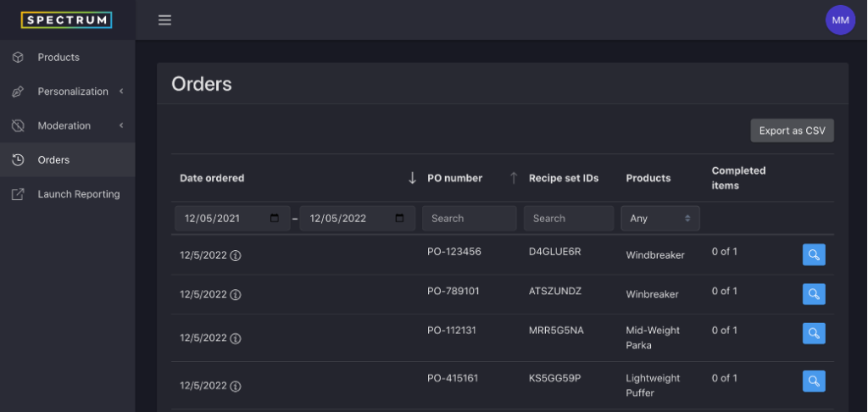Toggle the hamburger sidebar menu icon
868x412 pixels.
164,20
